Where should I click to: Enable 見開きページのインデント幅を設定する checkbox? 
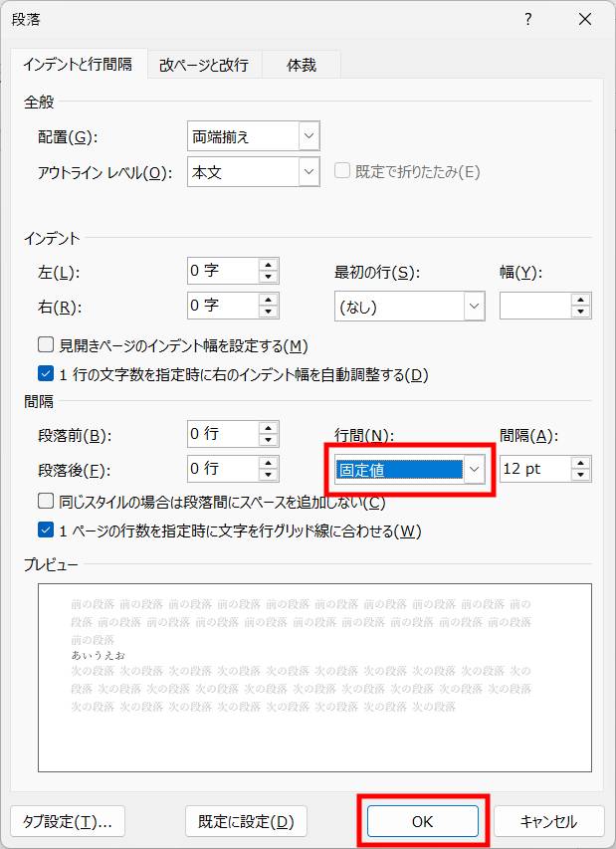coord(46,345)
